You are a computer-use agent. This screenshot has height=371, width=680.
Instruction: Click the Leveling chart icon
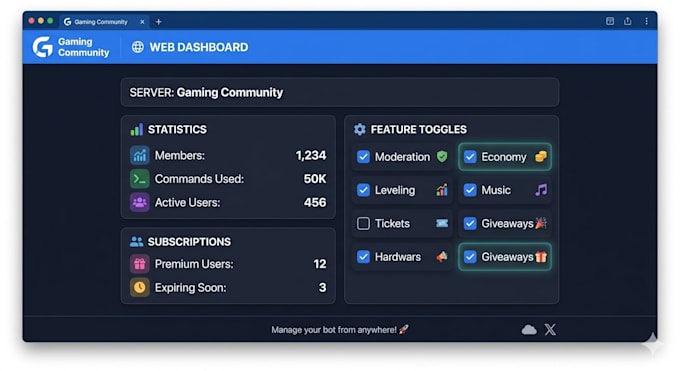point(442,190)
